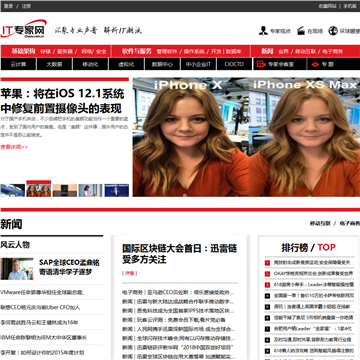Image resolution: width=360 pixels, height=360 pixels.
Task: Click 注册 in the top bar
Action: coord(26,6)
